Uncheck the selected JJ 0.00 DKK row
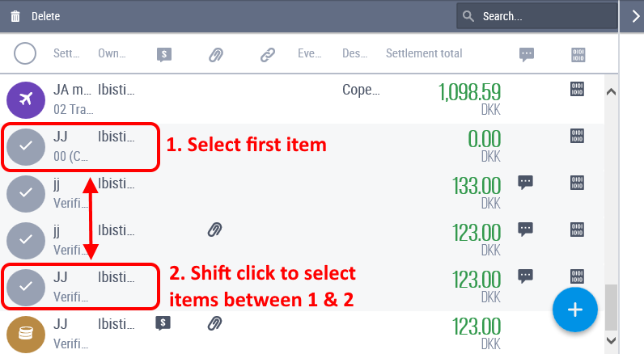The image size is (644, 354). coord(26,147)
